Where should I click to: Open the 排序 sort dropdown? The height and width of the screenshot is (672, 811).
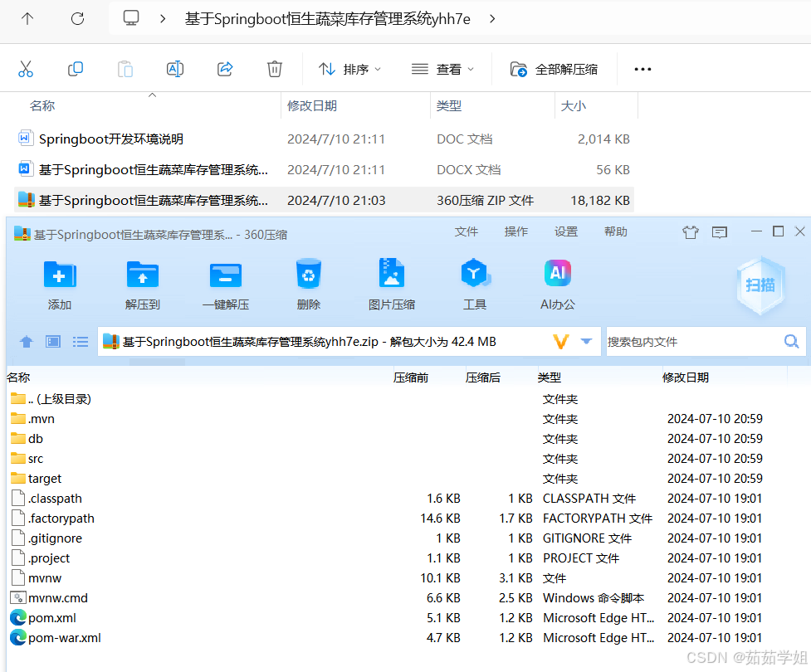tap(349, 69)
